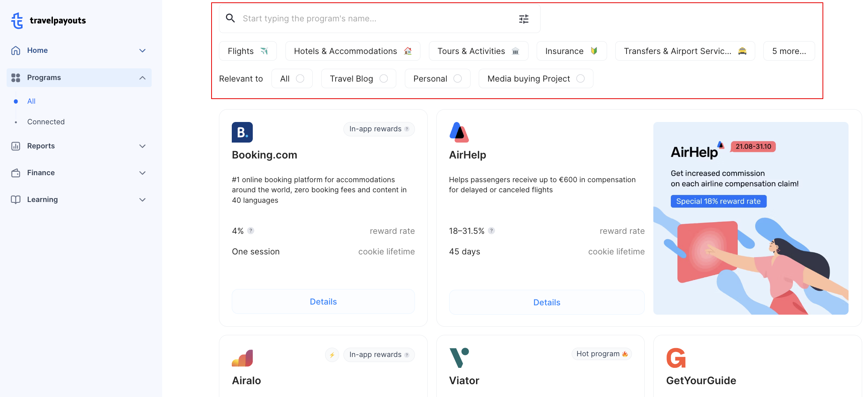
Task: Click help icon next to 4% reward rate
Action: 251,231
